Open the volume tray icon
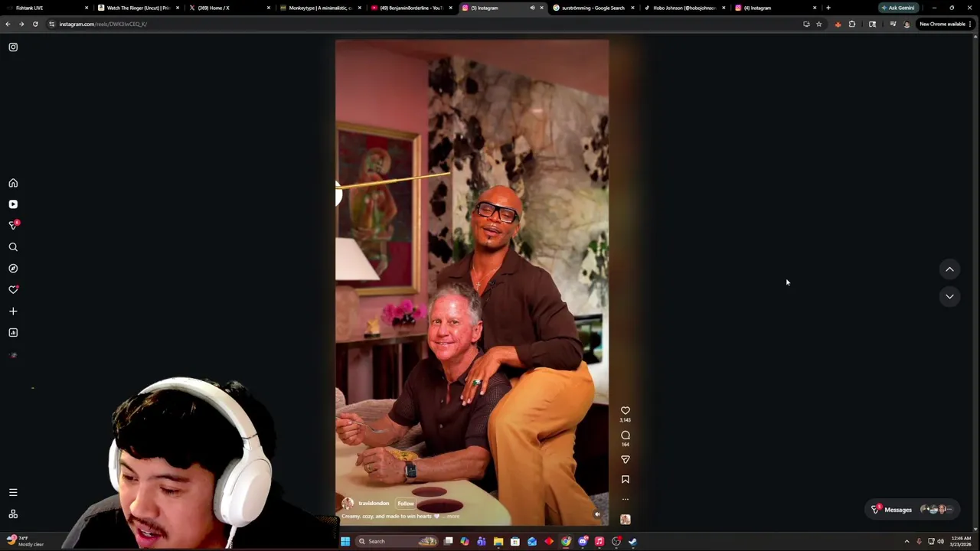 point(940,542)
